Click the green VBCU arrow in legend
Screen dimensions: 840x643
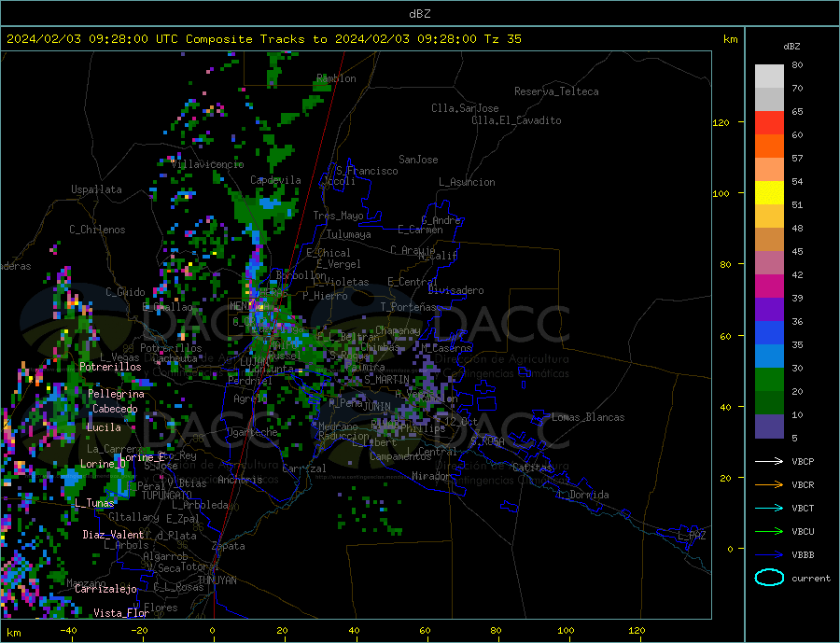point(769,532)
